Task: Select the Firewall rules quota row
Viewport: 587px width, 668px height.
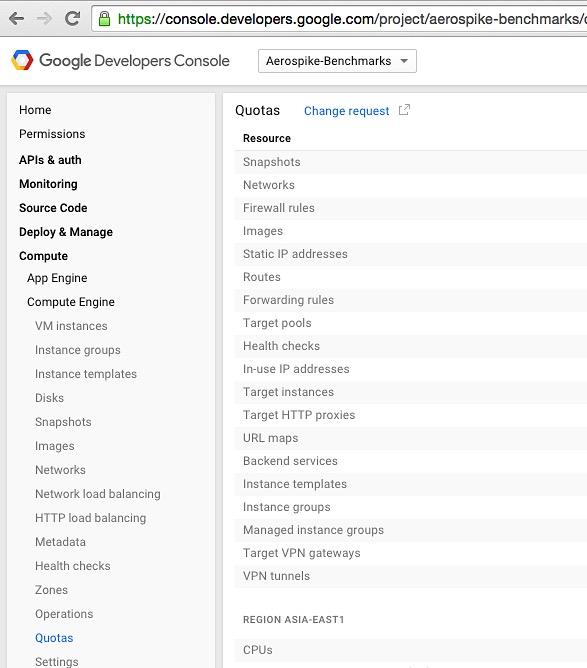Action: pos(411,208)
